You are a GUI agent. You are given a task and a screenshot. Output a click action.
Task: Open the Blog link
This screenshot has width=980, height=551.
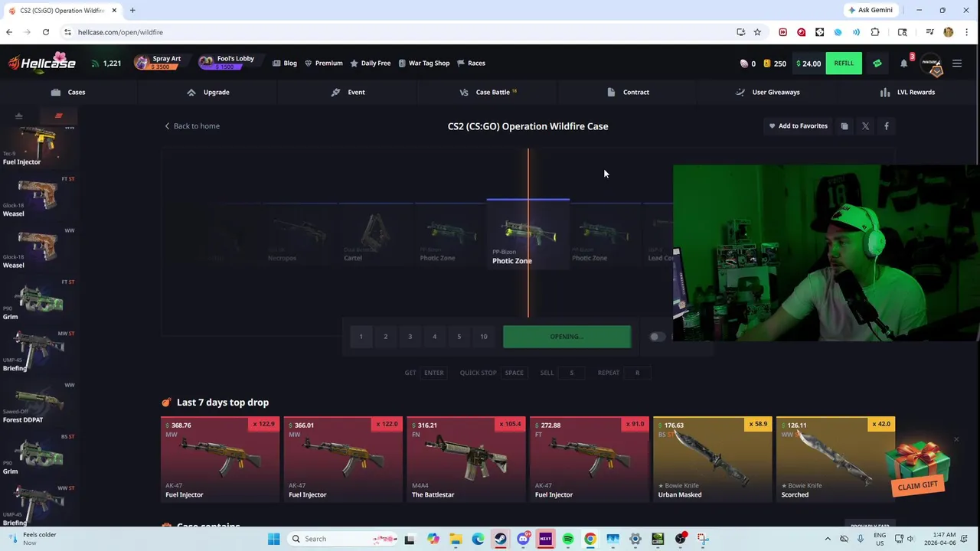pos(285,64)
